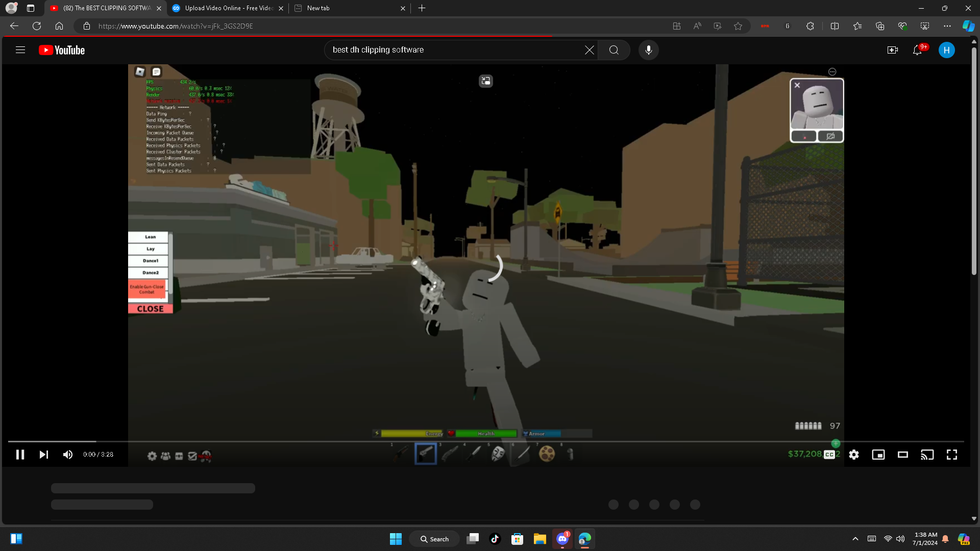Click the address bar URL

pos(176,26)
